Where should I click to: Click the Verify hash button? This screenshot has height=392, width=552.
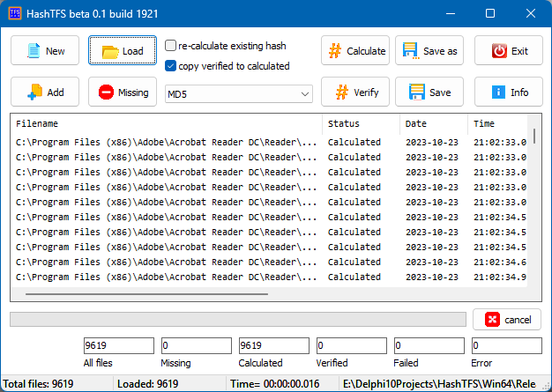(x=354, y=92)
